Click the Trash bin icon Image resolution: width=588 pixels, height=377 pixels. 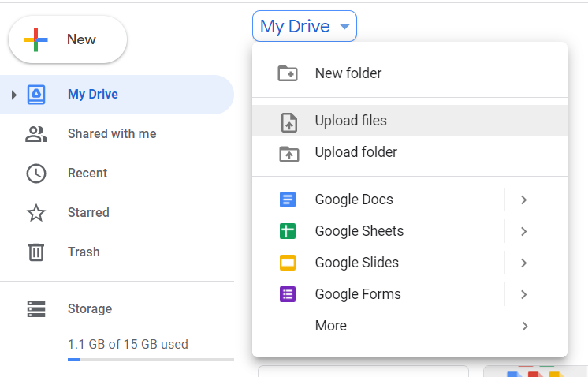[x=36, y=252]
